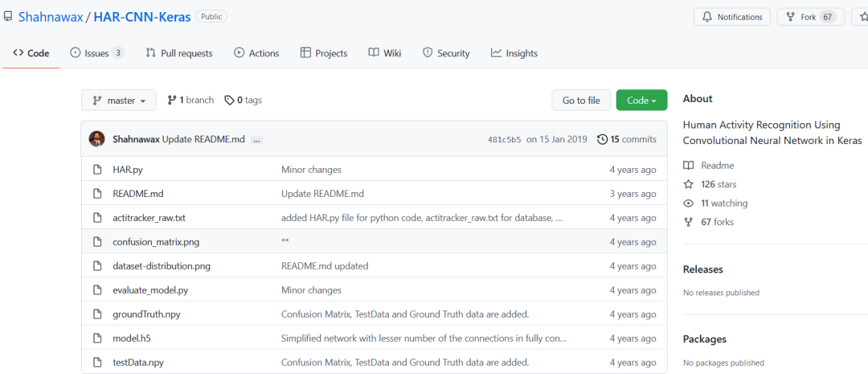Open the Insights tab

[514, 53]
